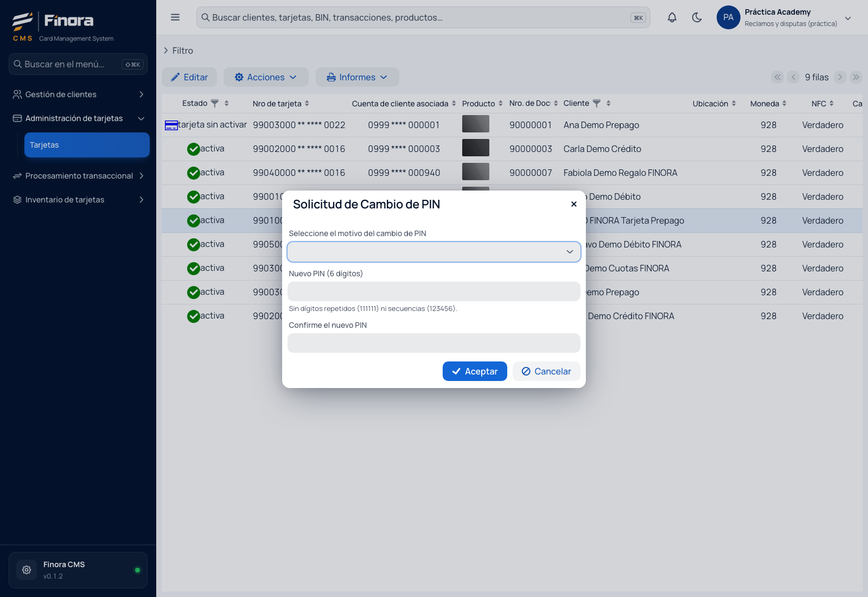Go to the previous page of rows
868x597 pixels.
(794, 77)
